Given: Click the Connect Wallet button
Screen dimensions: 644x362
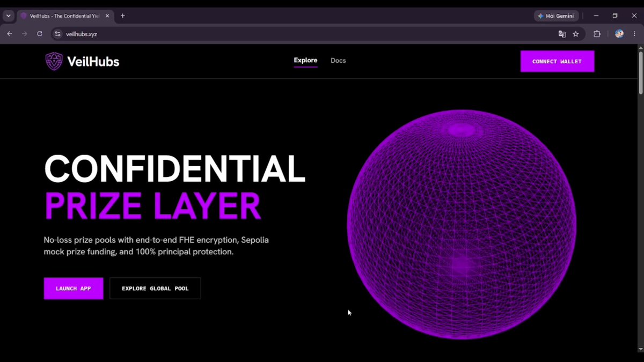Looking at the screenshot, I should click(557, 61).
